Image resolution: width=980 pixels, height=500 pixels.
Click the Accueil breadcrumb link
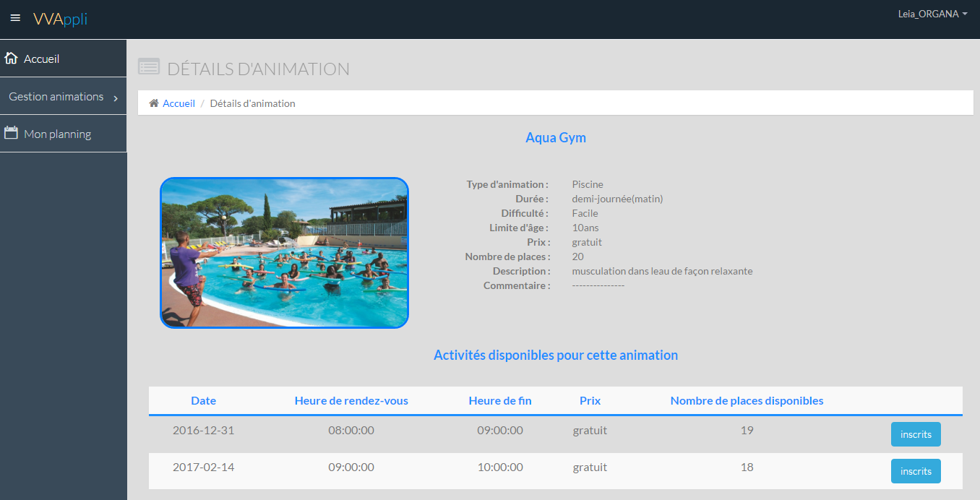pyautogui.click(x=179, y=103)
